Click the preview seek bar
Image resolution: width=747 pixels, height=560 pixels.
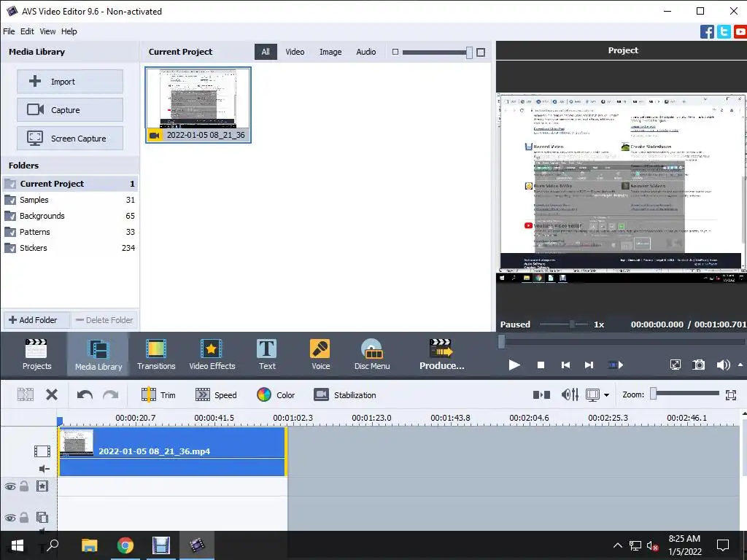point(622,341)
